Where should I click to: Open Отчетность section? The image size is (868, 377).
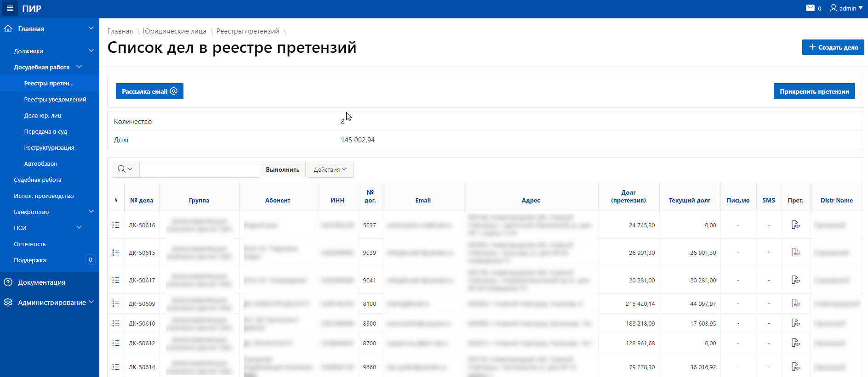pyautogui.click(x=30, y=244)
